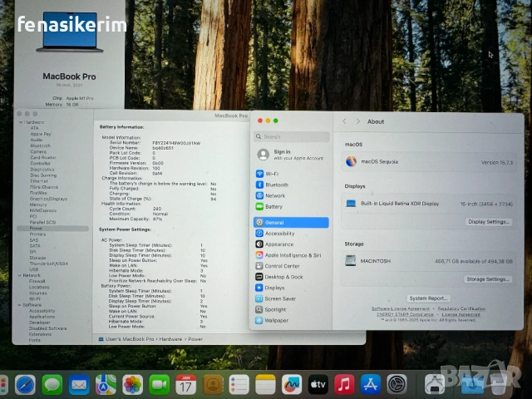Launch FaceTime from the Dock
Viewport: 532px width, 399px height.
159,385
